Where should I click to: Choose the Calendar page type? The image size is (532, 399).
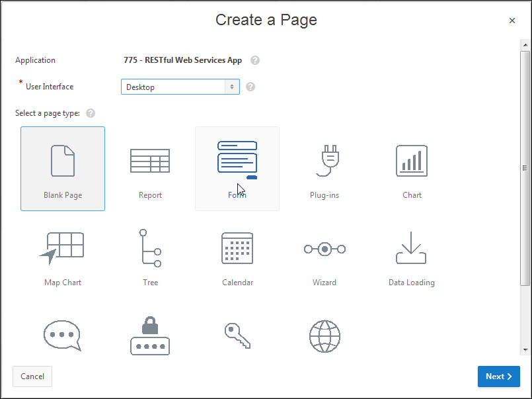[x=237, y=257]
